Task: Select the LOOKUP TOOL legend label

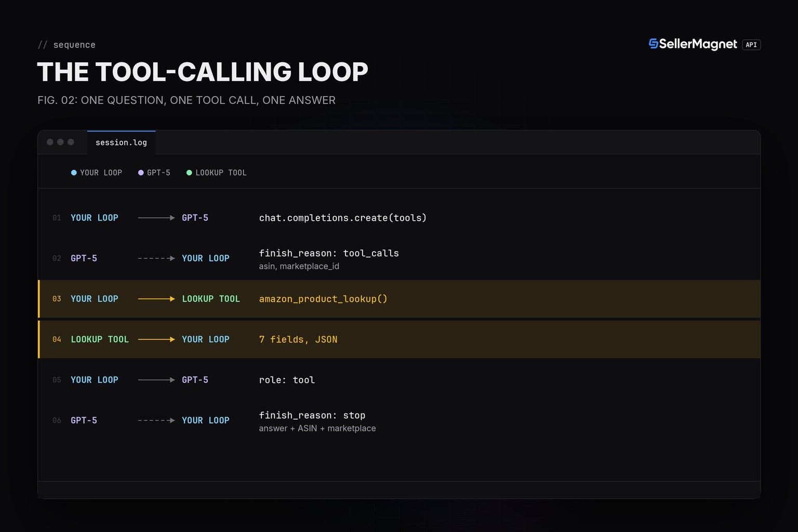Action: pyautogui.click(x=221, y=172)
